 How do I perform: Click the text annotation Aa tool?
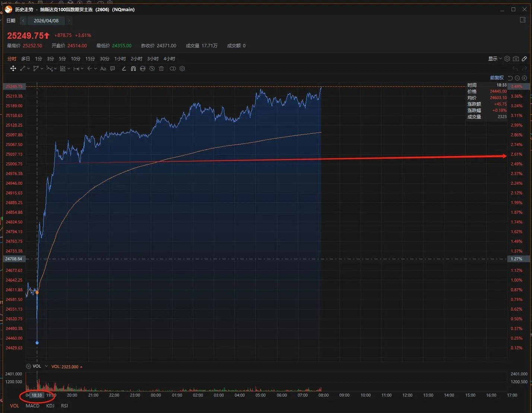point(103,69)
